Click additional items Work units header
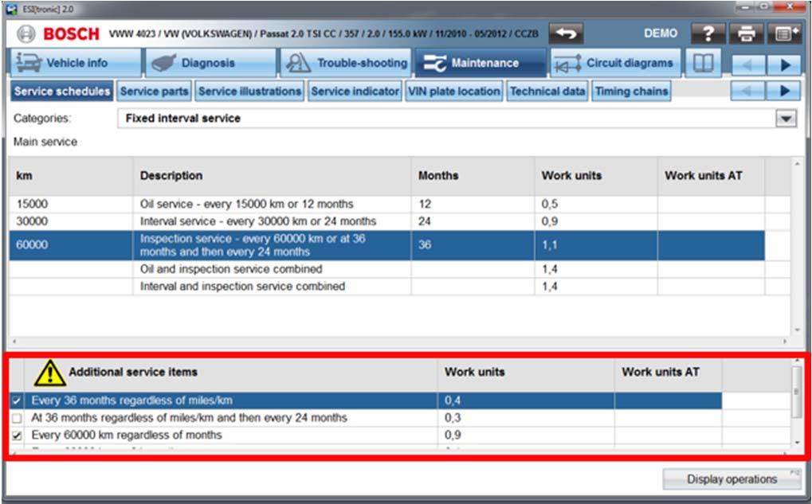 click(x=526, y=373)
